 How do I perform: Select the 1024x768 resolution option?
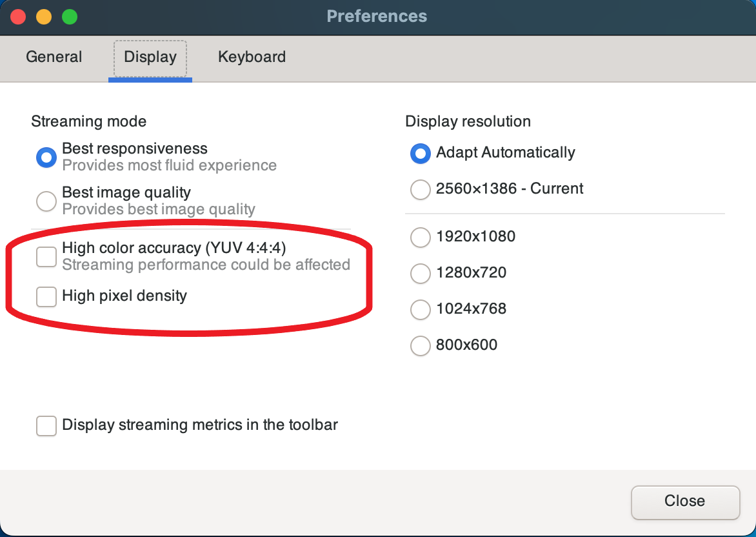tap(421, 309)
